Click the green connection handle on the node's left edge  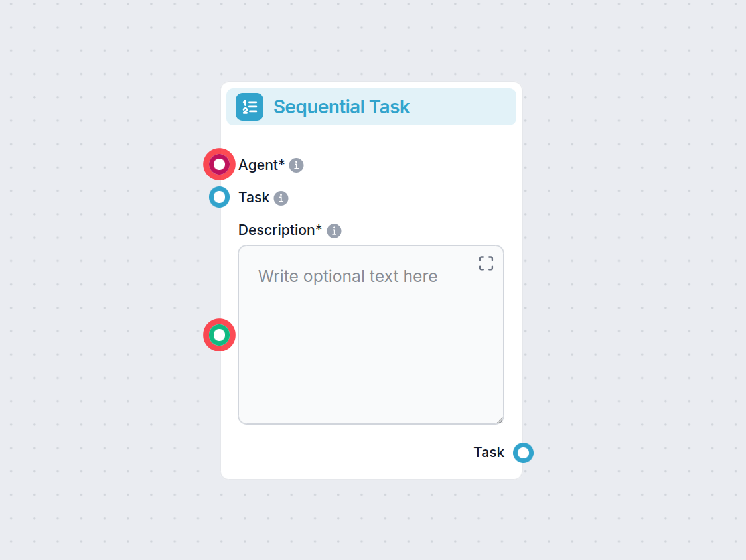tap(219, 335)
